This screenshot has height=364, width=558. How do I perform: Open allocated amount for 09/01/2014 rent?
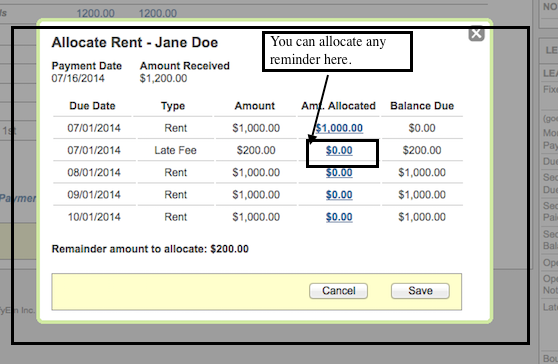click(339, 195)
